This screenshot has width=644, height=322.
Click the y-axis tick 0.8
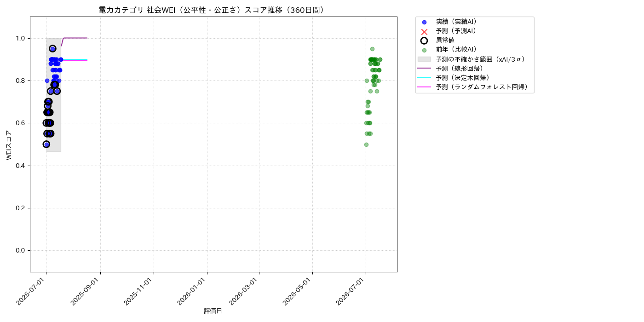pyautogui.click(x=21, y=80)
